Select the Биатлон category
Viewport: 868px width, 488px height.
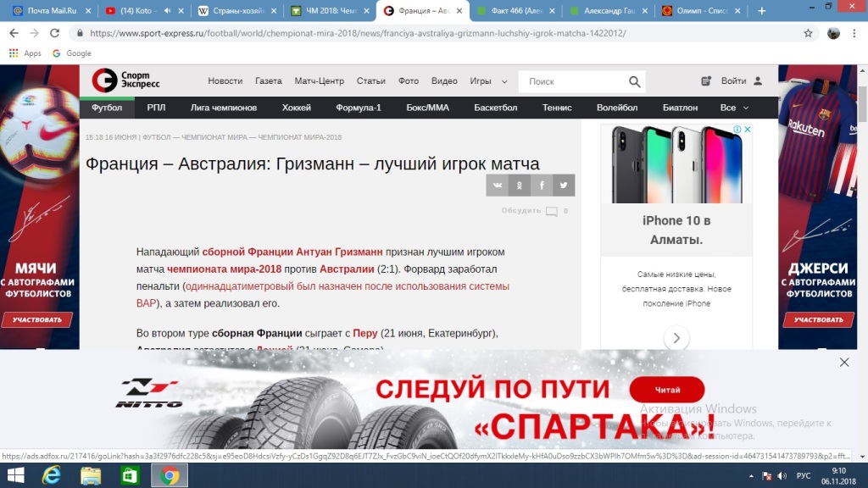tap(681, 108)
